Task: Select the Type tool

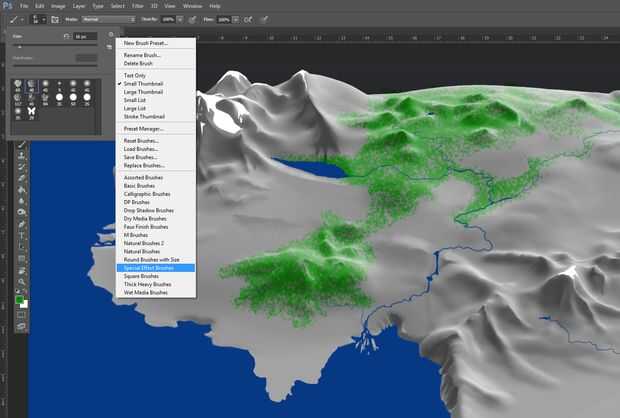Action: 21,235
